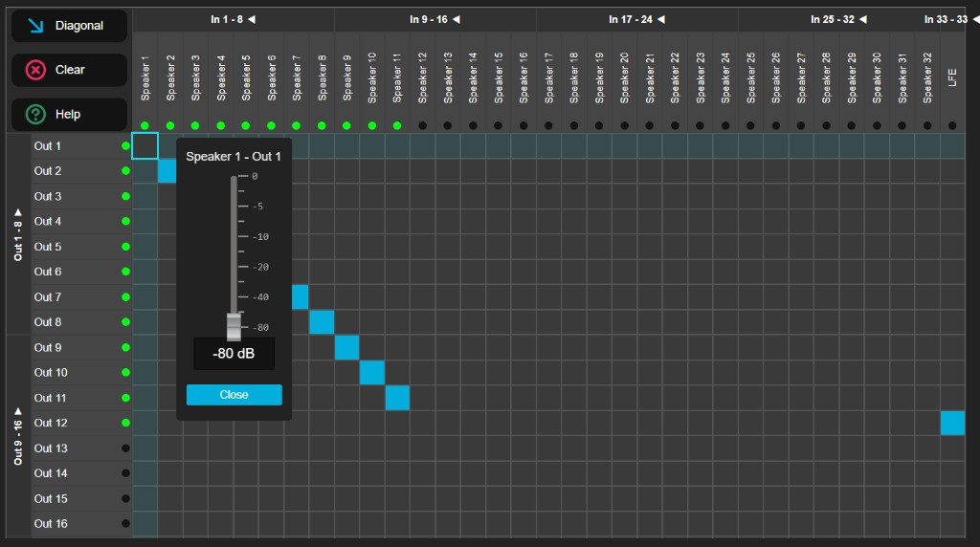Collapse the Out 1 - 8 row group
The image size is (980, 547).
pyautogui.click(x=18, y=212)
